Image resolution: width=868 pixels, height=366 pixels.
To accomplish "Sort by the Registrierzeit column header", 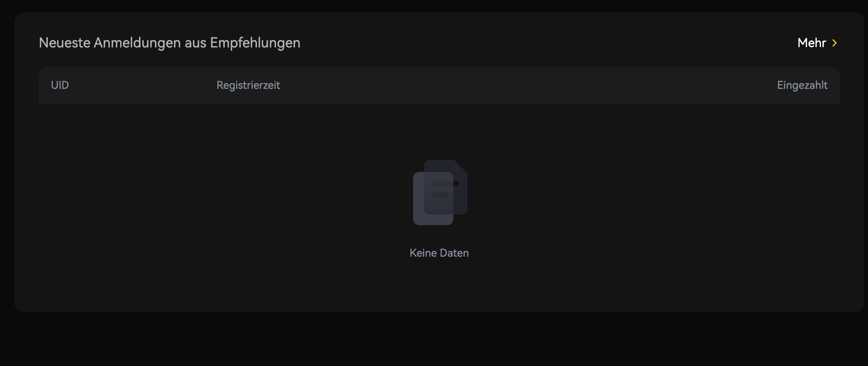I will [248, 85].
